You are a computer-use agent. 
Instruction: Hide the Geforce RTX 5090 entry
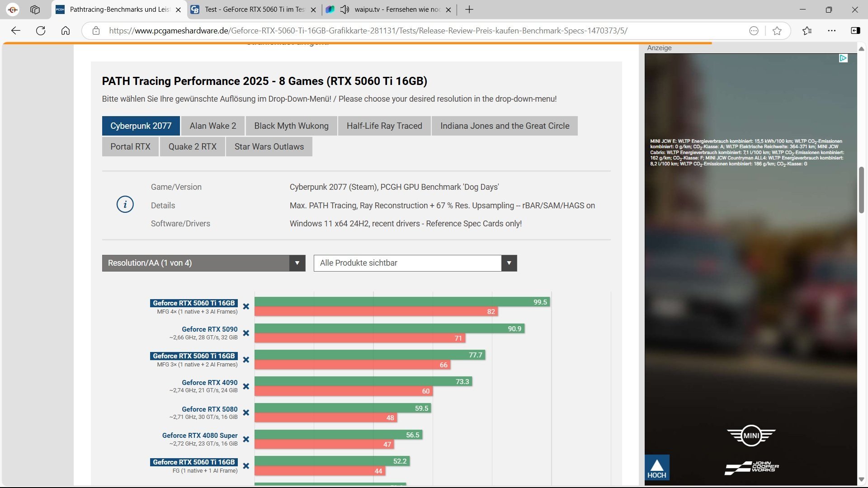246,333
